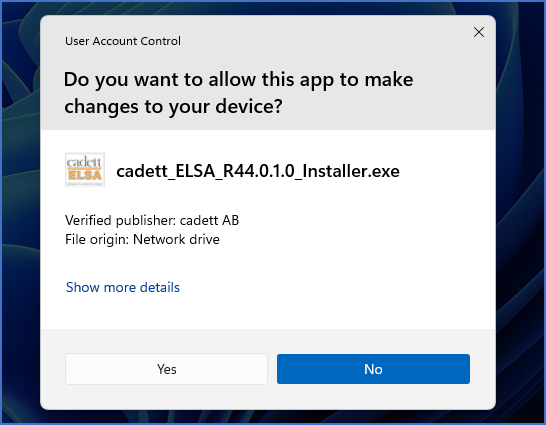The image size is (546, 425).
Task: Click the Verified publisher: cadett AB line
Action: (152, 220)
